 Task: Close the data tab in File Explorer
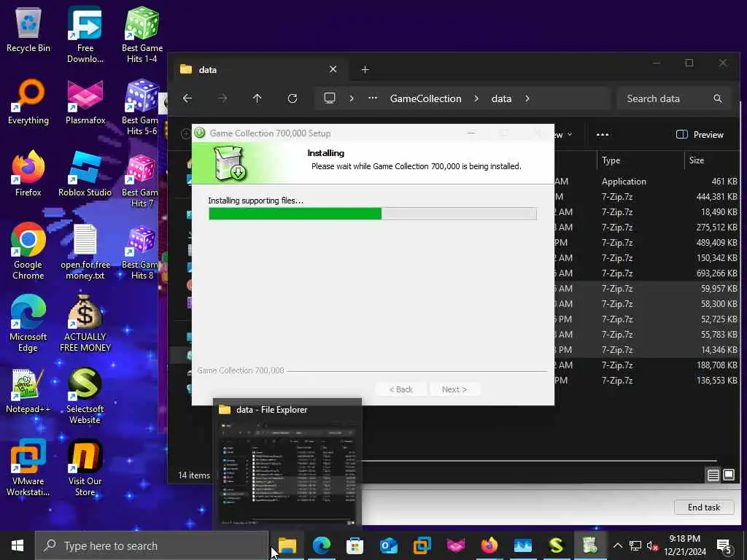[333, 69]
